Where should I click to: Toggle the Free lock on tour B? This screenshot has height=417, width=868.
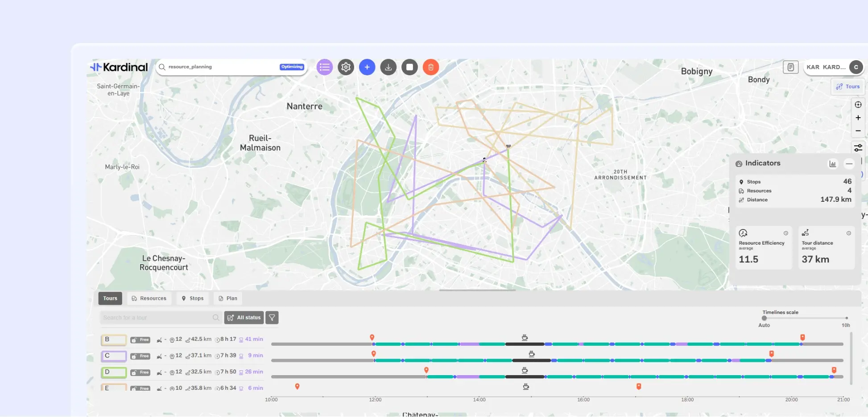click(x=140, y=340)
